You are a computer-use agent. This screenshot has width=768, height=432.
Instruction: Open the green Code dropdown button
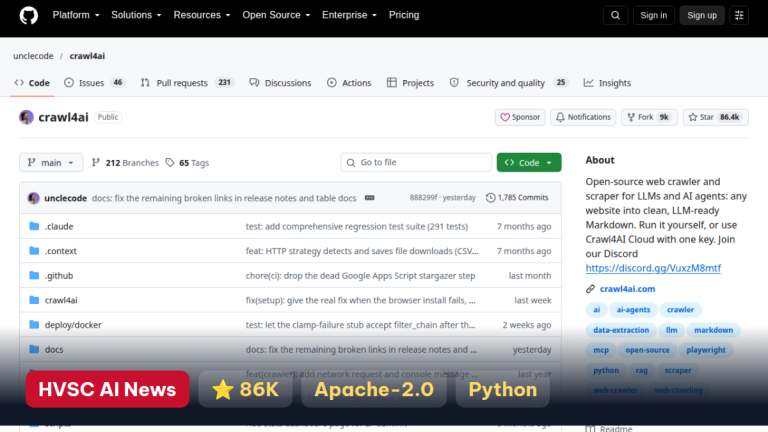(x=529, y=163)
